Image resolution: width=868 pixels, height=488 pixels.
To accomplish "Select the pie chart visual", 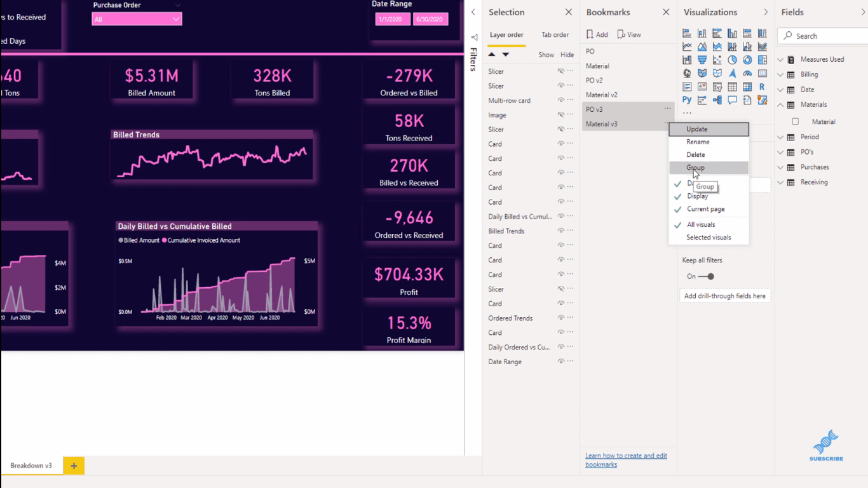I will tap(732, 60).
